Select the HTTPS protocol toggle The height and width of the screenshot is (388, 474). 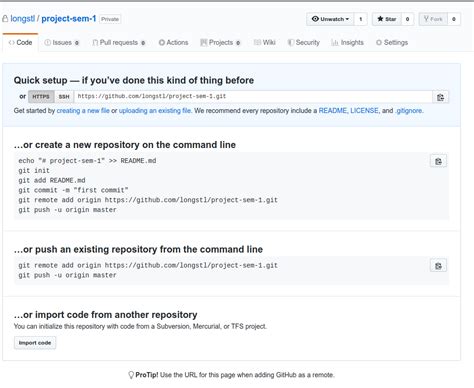[41, 97]
